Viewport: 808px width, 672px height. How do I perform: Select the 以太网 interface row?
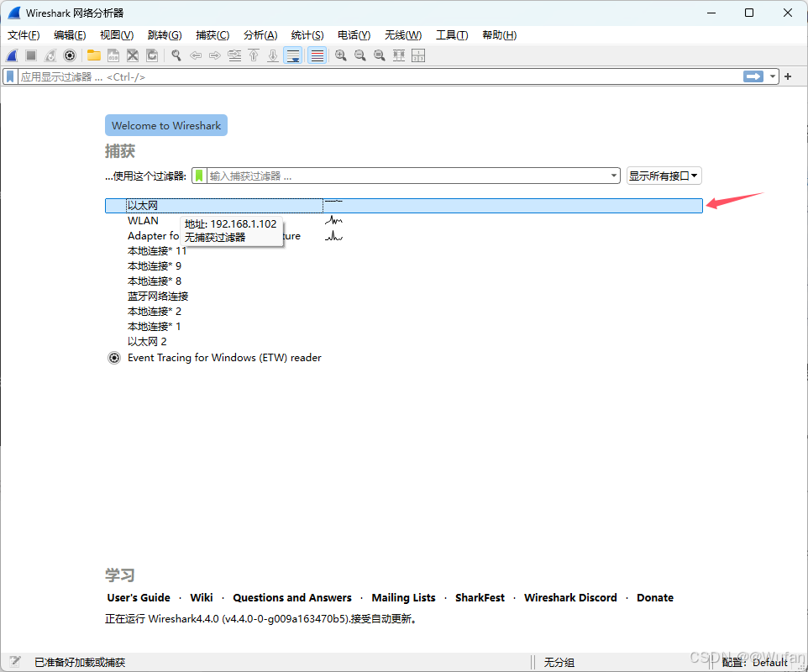tap(403, 206)
